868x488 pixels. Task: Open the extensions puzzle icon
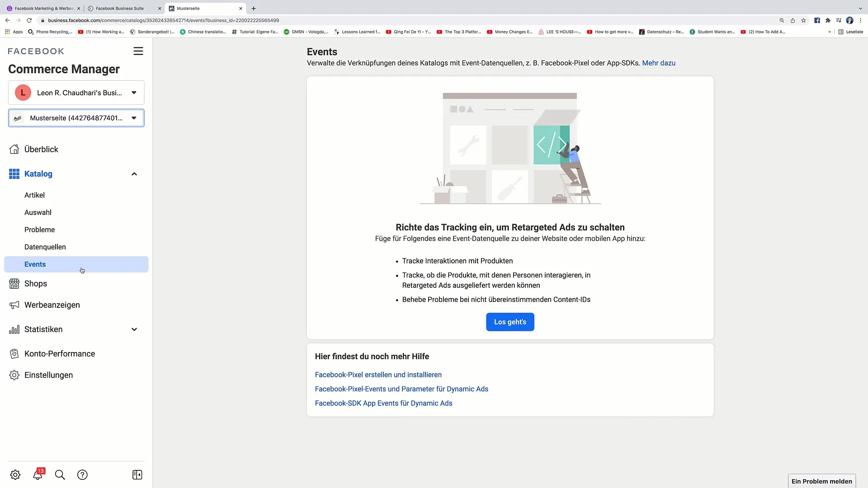pyautogui.click(x=828, y=20)
